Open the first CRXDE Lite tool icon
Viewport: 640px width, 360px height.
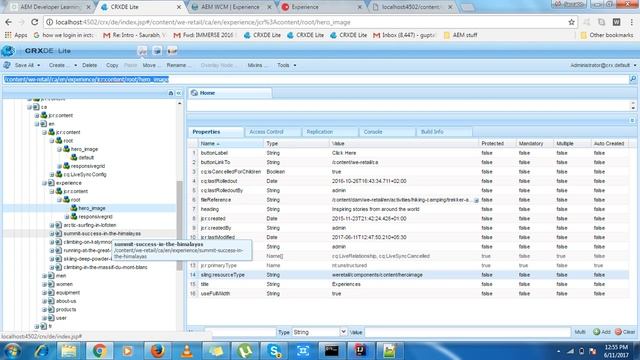[142, 51]
